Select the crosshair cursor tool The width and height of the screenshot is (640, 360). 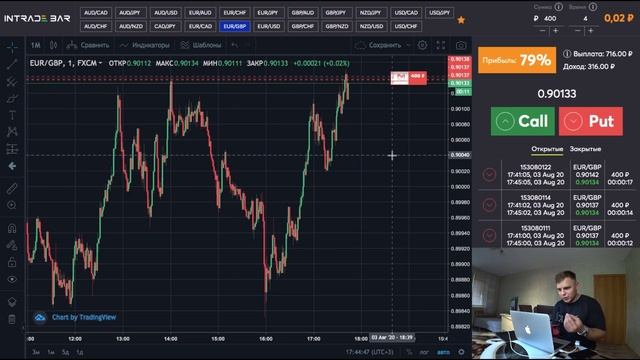click(x=12, y=47)
